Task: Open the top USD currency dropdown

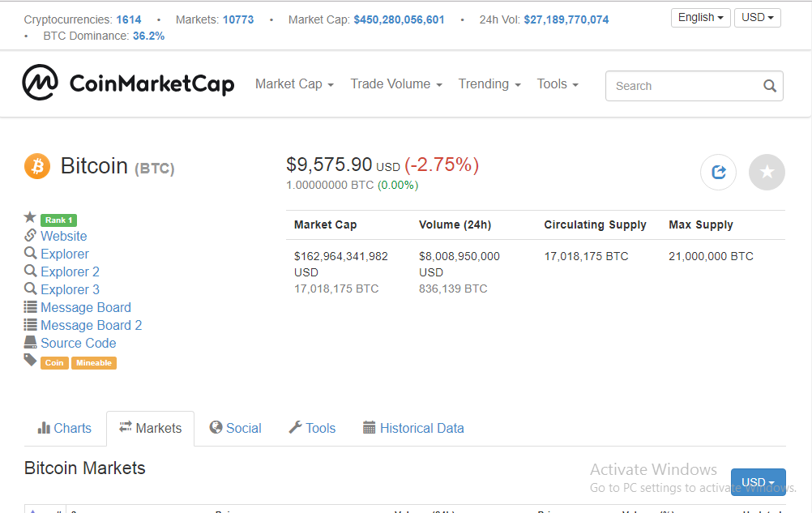Action: [757, 18]
